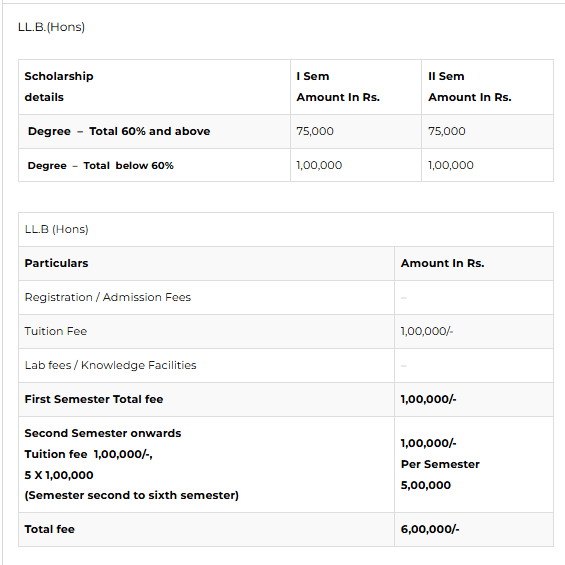Click the Tuition Fee amount 1,00,000/-
This screenshot has width=565, height=565.
click(x=427, y=331)
